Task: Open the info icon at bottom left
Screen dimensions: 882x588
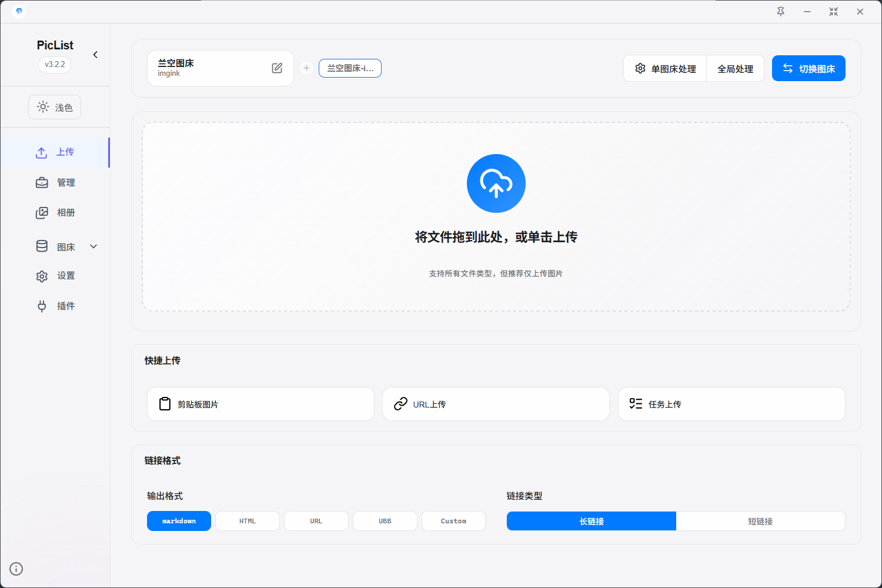Action: tap(16, 569)
